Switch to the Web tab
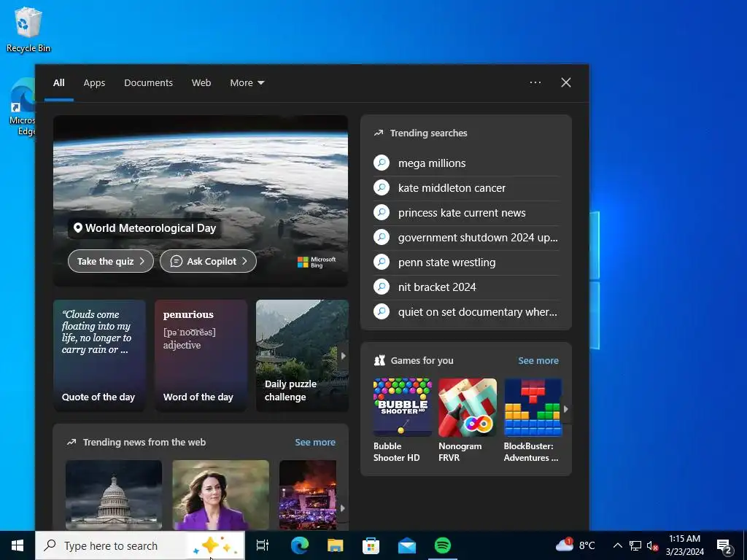The width and height of the screenshot is (747, 560). coord(201,83)
